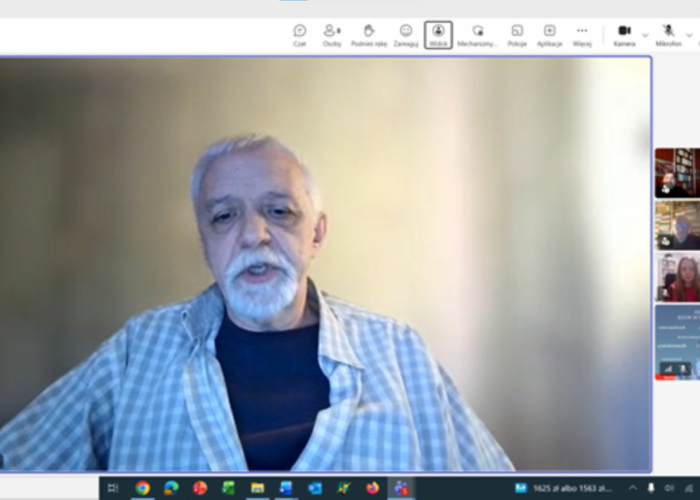Open the Czat panel

[x=300, y=35]
